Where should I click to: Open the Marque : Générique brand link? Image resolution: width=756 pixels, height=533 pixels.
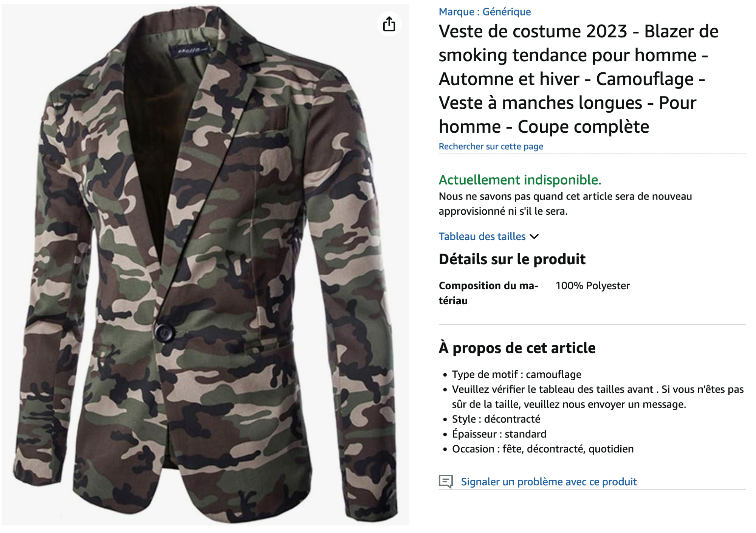tap(485, 12)
